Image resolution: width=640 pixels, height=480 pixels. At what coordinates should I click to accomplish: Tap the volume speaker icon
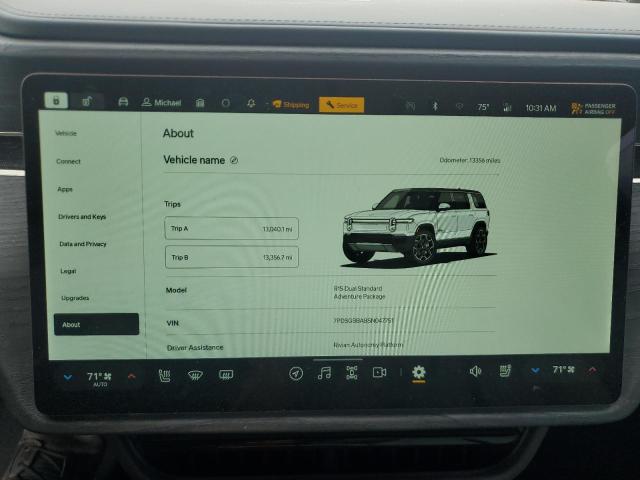[x=476, y=371]
